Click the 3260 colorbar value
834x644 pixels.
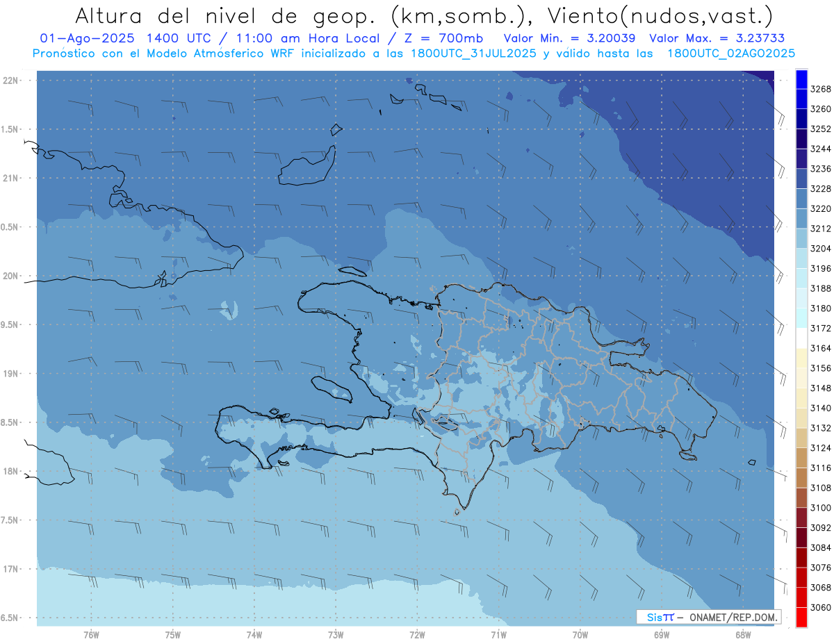821,109
